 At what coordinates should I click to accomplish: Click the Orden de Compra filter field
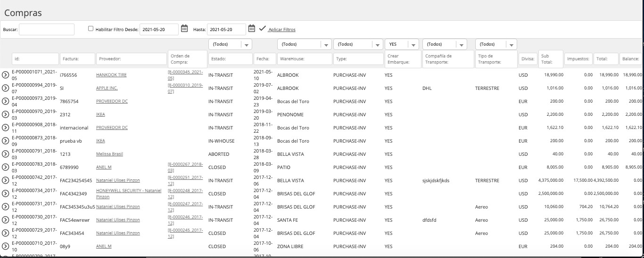(x=187, y=59)
